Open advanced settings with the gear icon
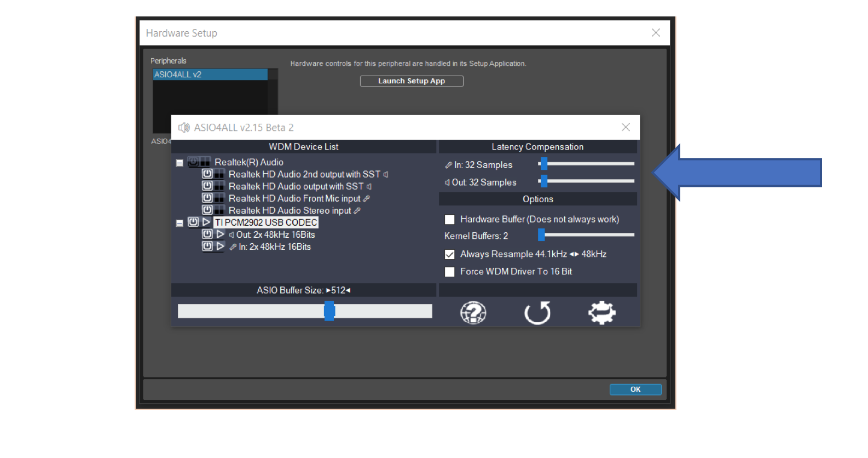This screenshot has width=868, height=458. point(602,313)
